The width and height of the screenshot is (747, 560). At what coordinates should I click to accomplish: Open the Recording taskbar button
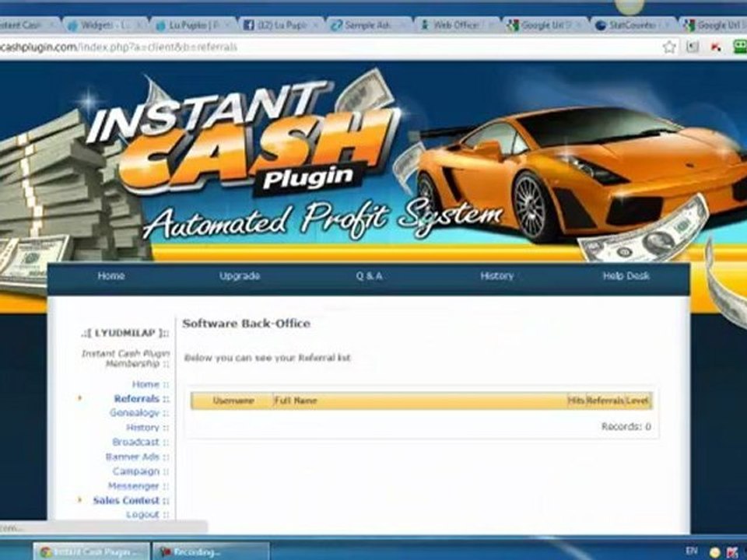tap(211, 551)
